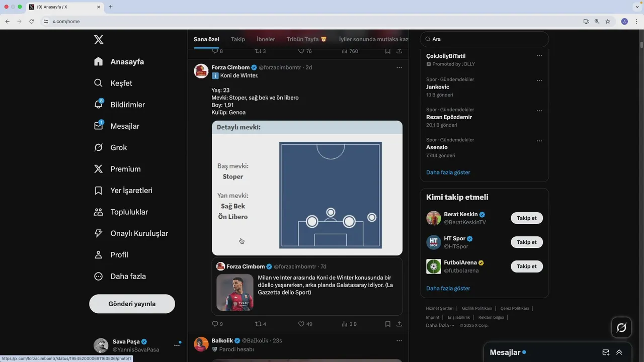This screenshot has width=644, height=362.
Task: Click the Gönderi yayınla button
Action: coord(132,304)
